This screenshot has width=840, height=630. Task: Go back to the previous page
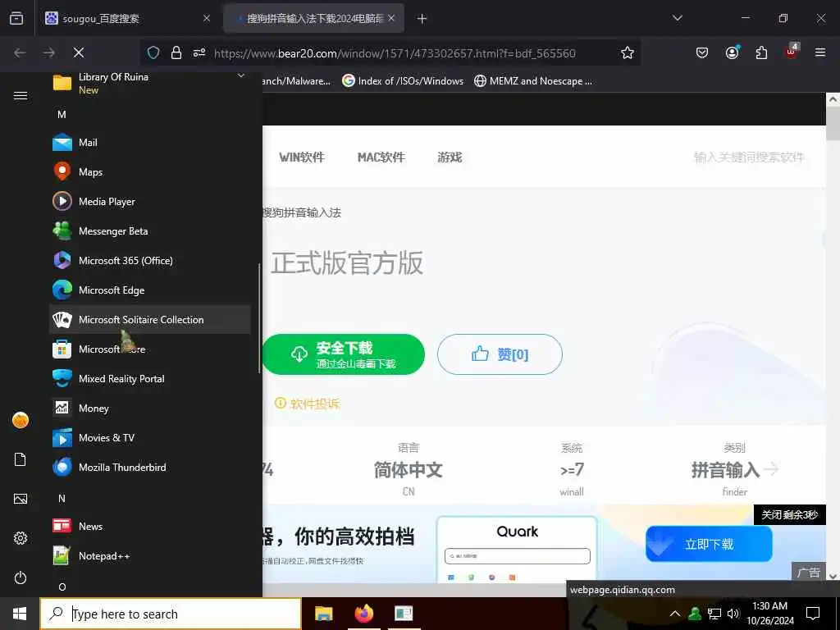click(x=20, y=52)
